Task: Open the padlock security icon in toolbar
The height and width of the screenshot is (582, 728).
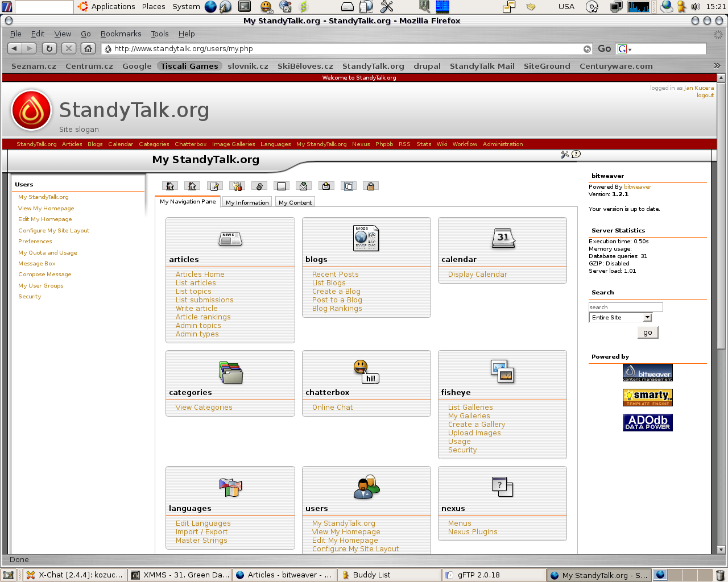Action: pos(371,186)
